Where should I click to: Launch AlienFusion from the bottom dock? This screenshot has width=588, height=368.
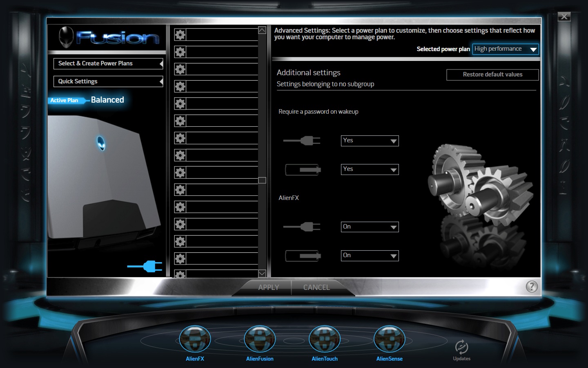(260, 339)
